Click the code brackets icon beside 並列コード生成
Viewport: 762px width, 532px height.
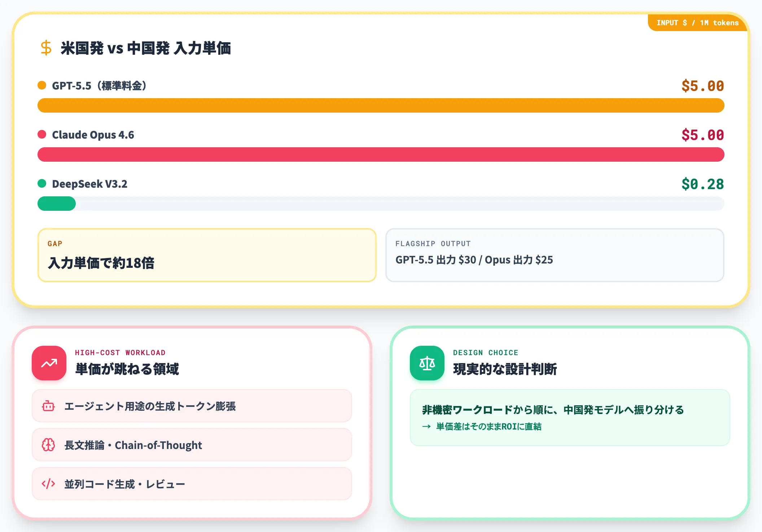point(48,484)
